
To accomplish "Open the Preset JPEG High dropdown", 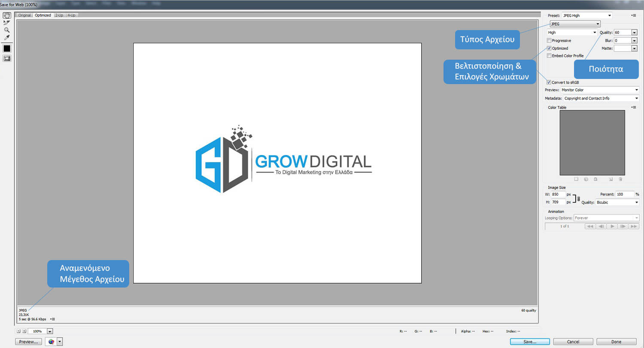I will 587,15.
